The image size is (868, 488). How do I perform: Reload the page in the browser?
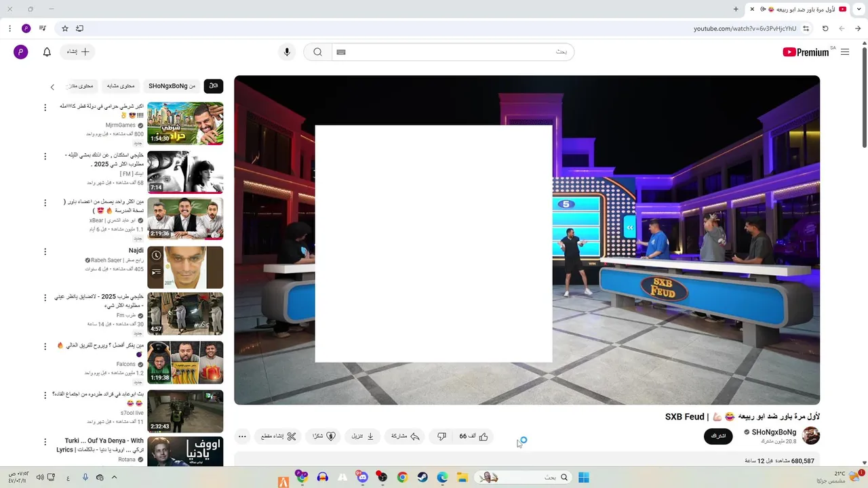tap(825, 28)
